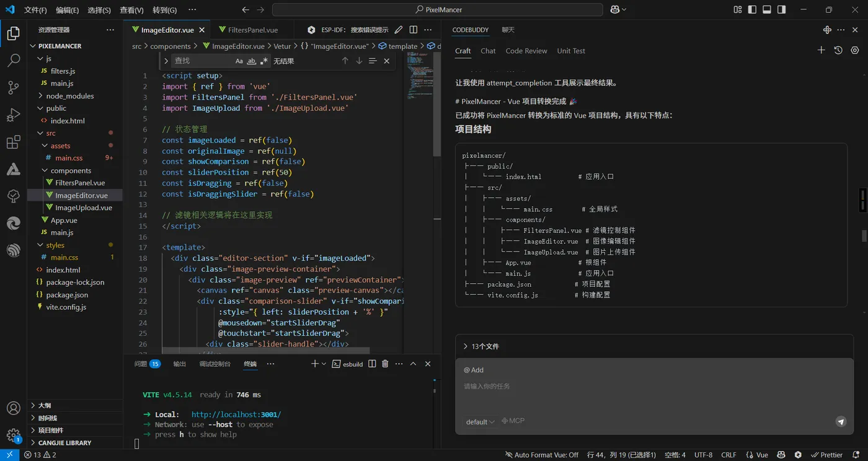Go to next find match arrow
The width and height of the screenshot is (868, 461).
[x=359, y=61]
